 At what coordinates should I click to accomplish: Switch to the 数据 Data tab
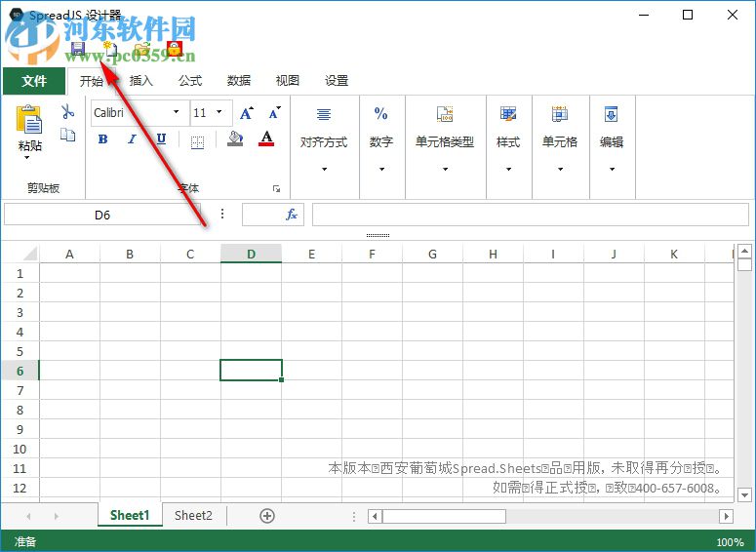pos(239,81)
